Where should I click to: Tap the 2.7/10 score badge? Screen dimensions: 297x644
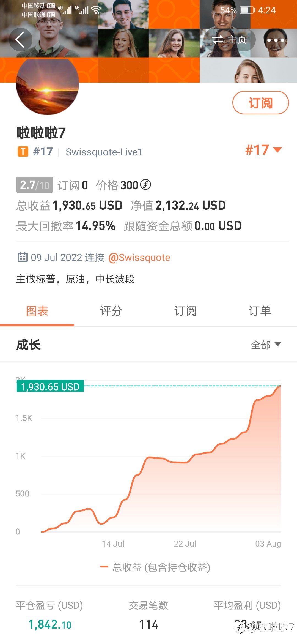click(x=35, y=185)
